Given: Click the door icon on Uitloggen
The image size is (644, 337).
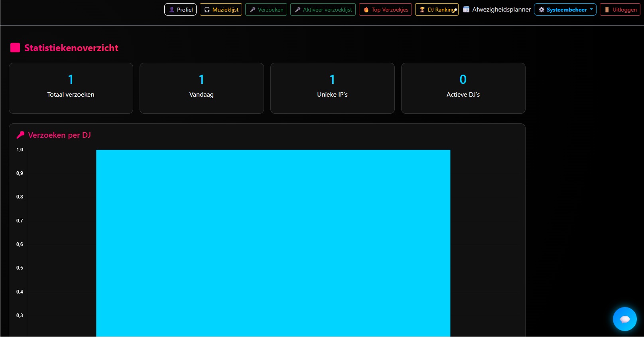Looking at the screenshot, I should (x=607, y=10).
